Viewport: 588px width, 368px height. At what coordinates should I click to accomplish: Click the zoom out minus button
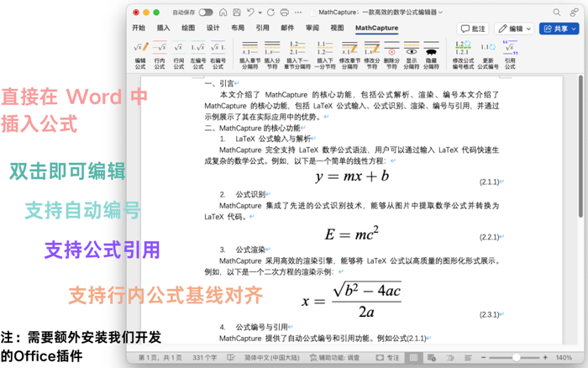coord(483,357)
